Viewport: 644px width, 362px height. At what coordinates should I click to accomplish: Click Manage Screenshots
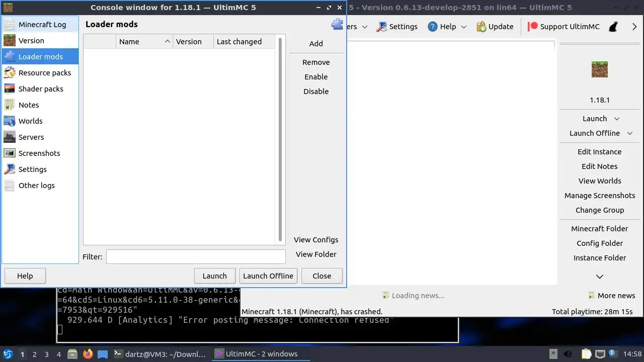tap(600, 196)
